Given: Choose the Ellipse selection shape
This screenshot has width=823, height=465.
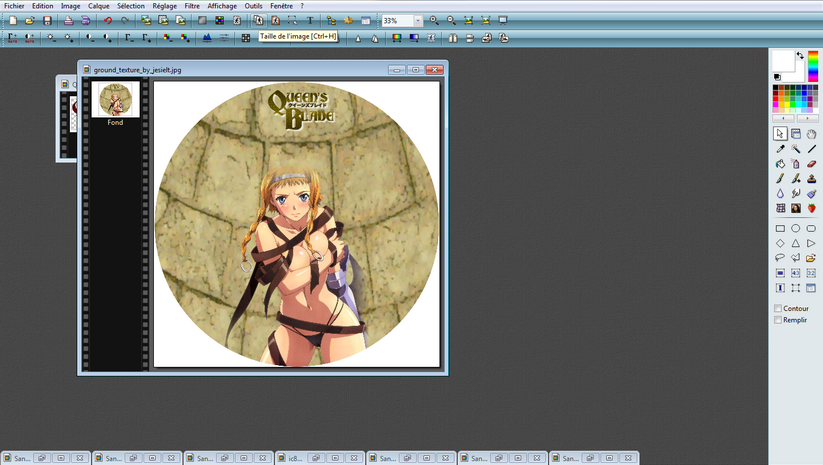Looking at the screenshot, I should [796, 228].
